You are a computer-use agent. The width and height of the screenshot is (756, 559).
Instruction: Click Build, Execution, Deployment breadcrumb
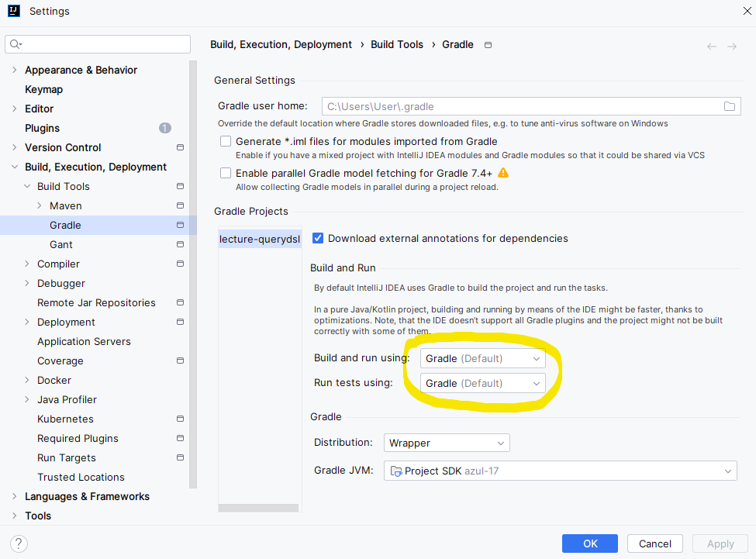click(x=281, y=44)
